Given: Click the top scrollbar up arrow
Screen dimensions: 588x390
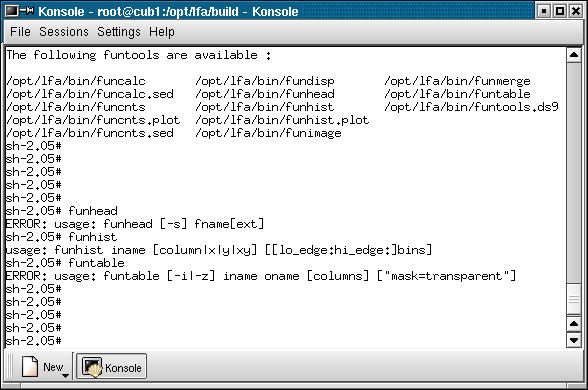Looking at the screenshot, I should pos(574,55).
